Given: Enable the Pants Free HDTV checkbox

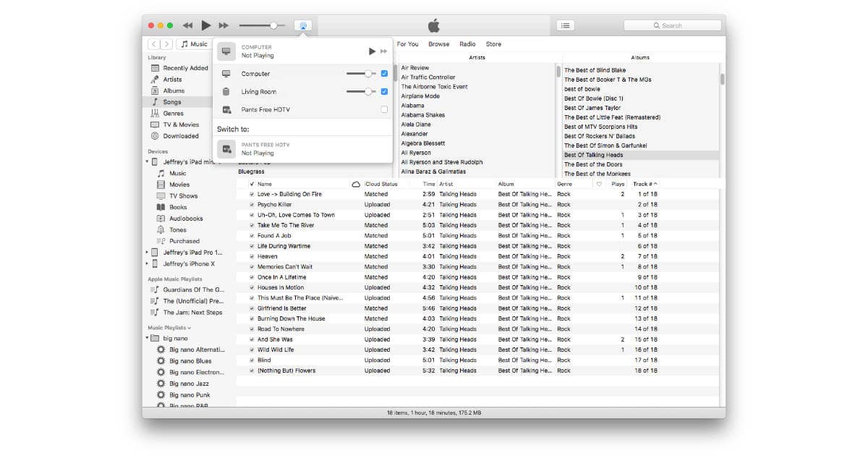Looking at the screenshot, I should click(x=384, y=110).
